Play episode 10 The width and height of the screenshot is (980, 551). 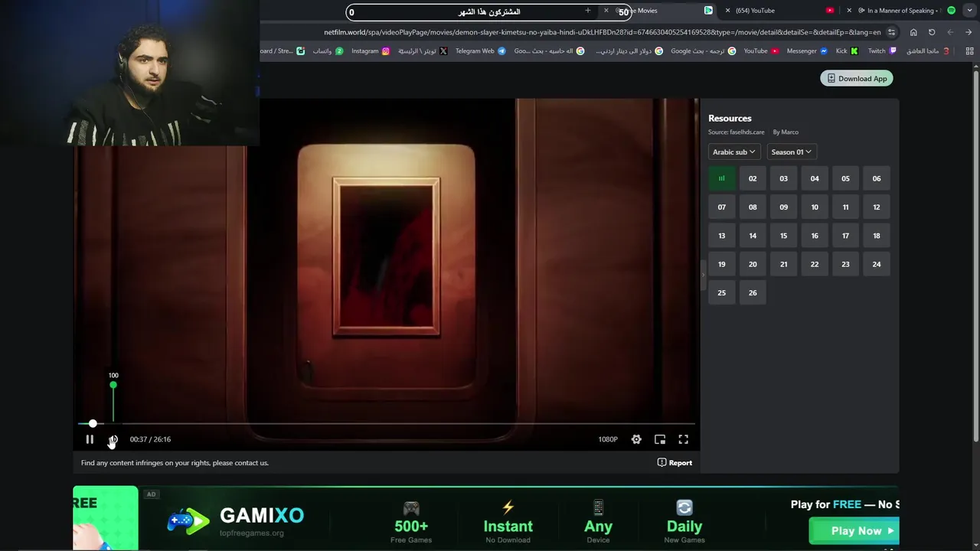(x=815, y=207)
